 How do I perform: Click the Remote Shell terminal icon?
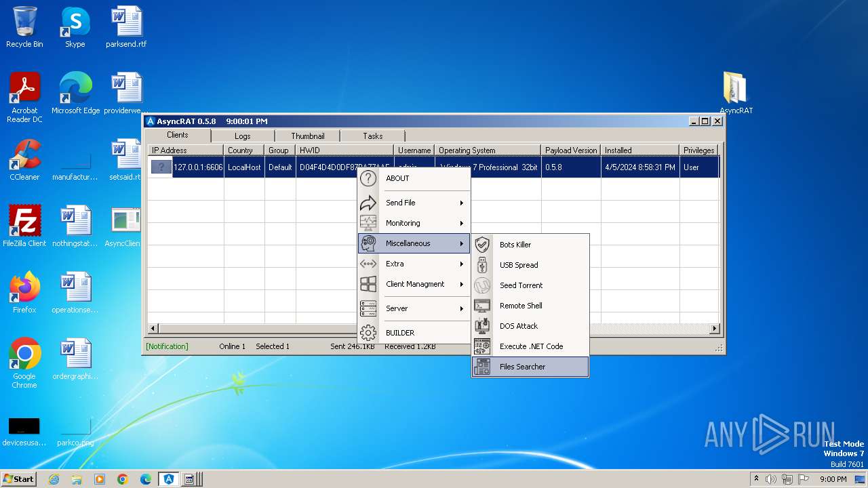pyautogui.click(x=482, y=306)
